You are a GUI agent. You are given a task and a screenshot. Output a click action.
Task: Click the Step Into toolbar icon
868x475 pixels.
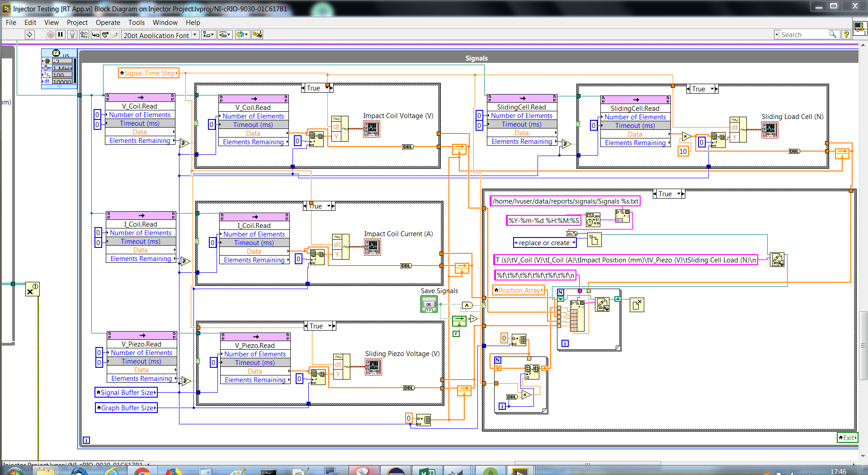[95, 34]
